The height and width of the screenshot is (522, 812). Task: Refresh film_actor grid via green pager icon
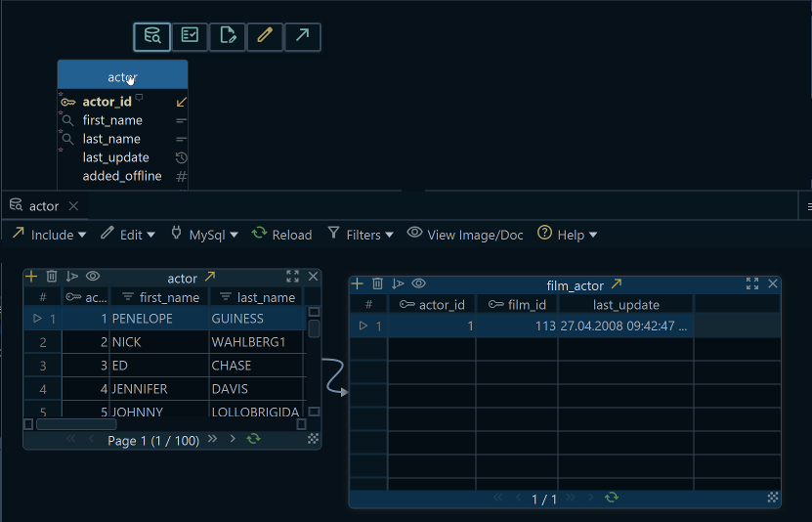tap(612, 498)
